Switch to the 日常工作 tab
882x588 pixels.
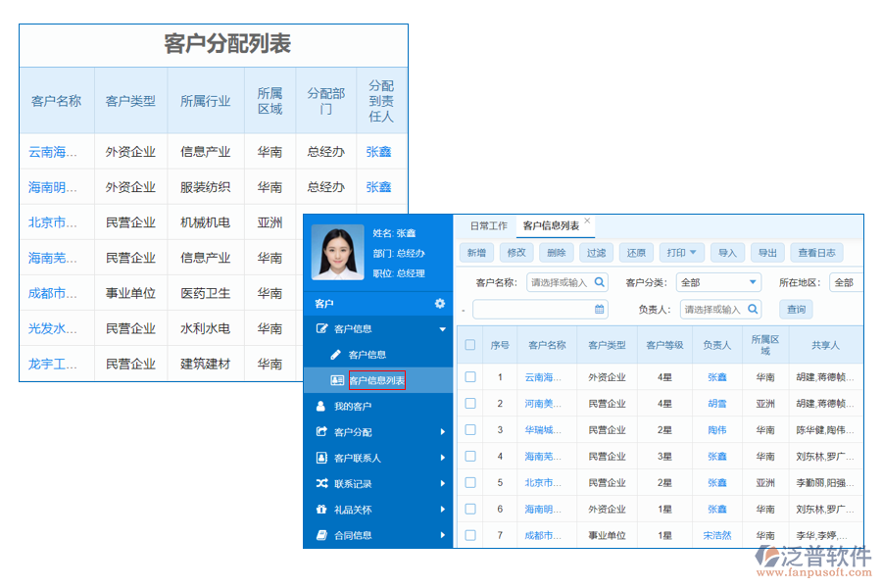[x=487, y=226]
